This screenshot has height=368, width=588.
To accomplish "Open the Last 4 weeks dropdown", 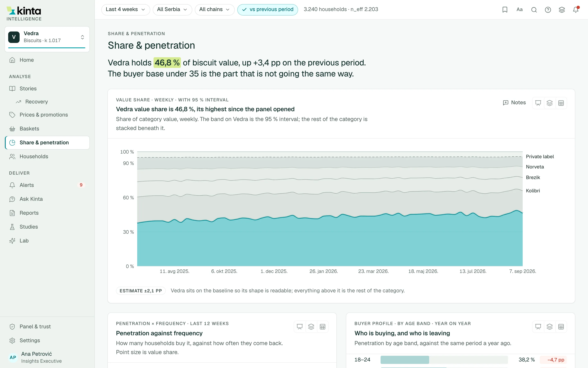I will 125,9.
